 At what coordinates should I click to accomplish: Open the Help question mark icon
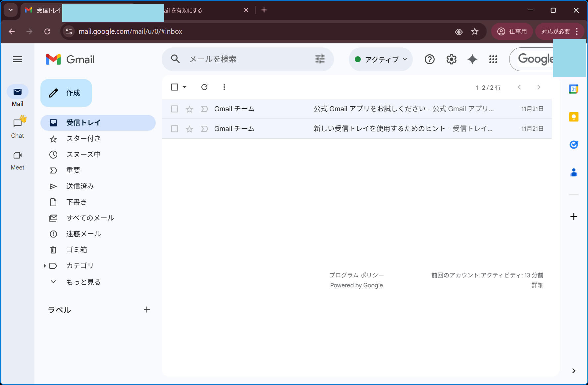coord(429,59)
